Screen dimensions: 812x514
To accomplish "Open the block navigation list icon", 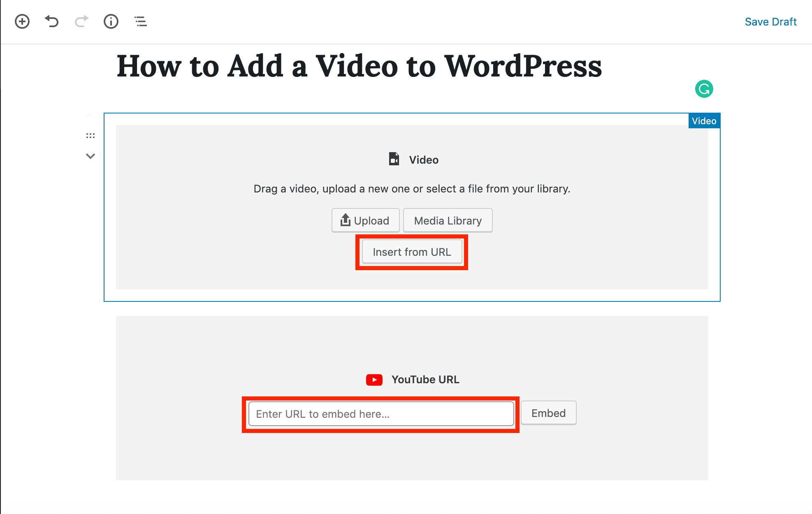I will tap(141, 21).
